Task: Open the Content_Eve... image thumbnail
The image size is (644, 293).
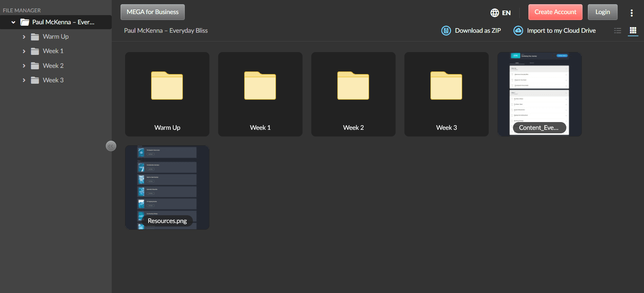Action: [540, 94]
